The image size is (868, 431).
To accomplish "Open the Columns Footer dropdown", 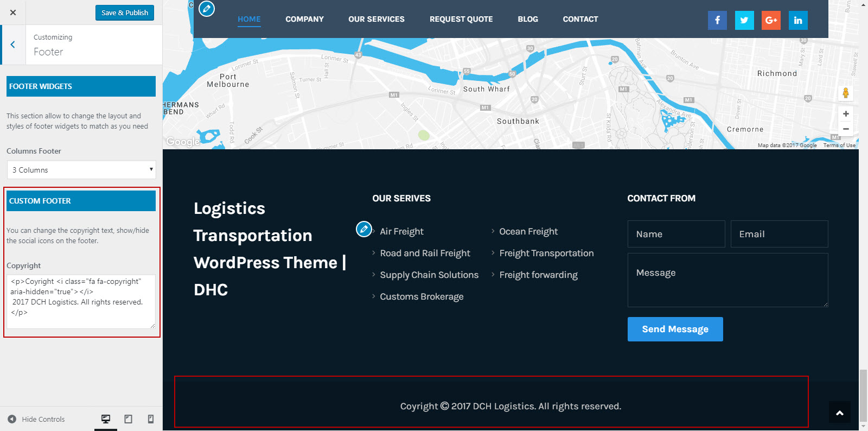I will (x=81, y=170).
